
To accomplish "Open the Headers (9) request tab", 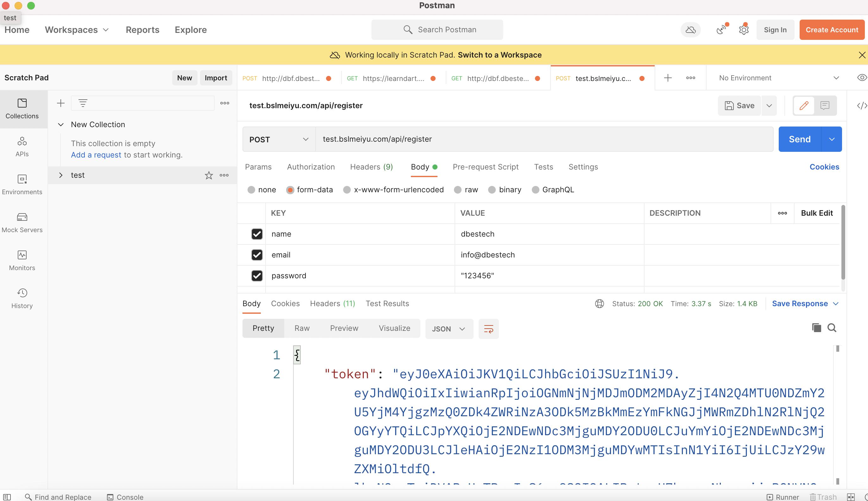I will [x=371, y=167].
